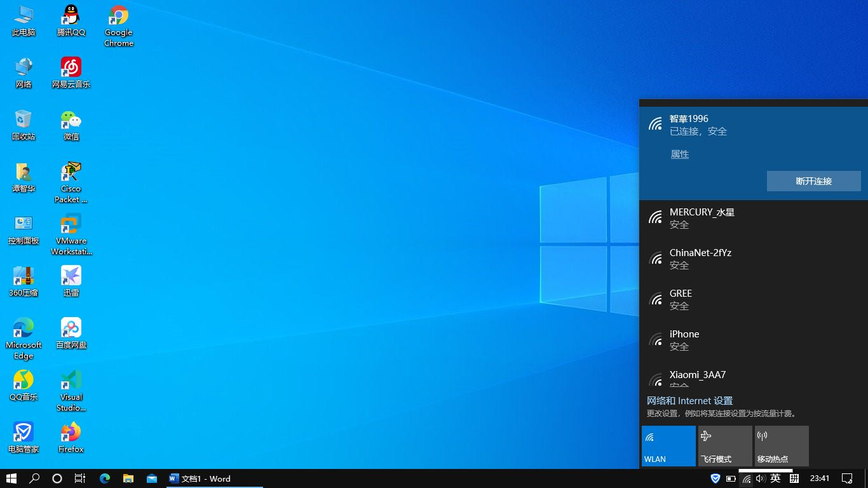Launch Edge from the taskbar

105,478
